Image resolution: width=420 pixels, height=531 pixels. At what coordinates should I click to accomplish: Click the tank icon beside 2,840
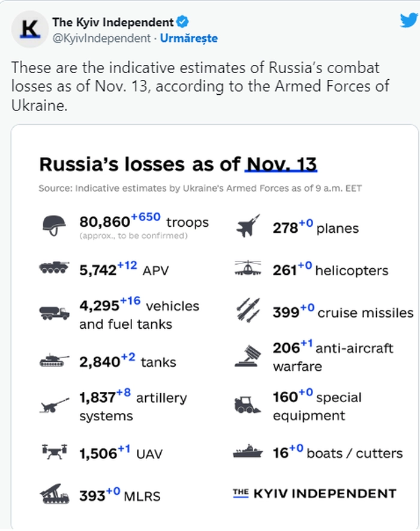click(53, 361)
